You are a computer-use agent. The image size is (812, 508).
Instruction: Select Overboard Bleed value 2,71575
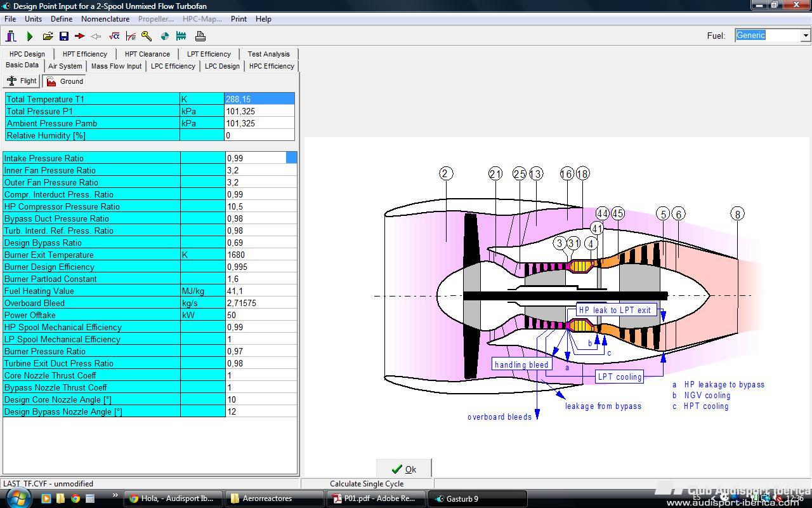tap(261, 303)
